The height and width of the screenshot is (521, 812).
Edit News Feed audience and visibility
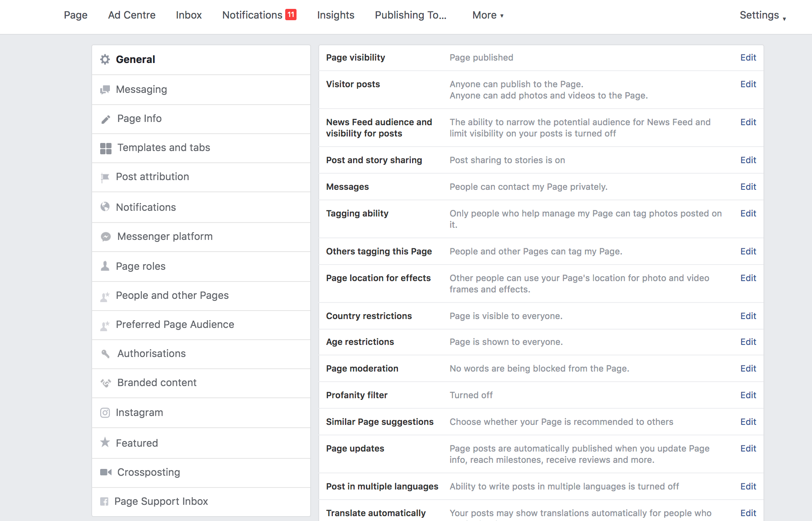[748, 122]
